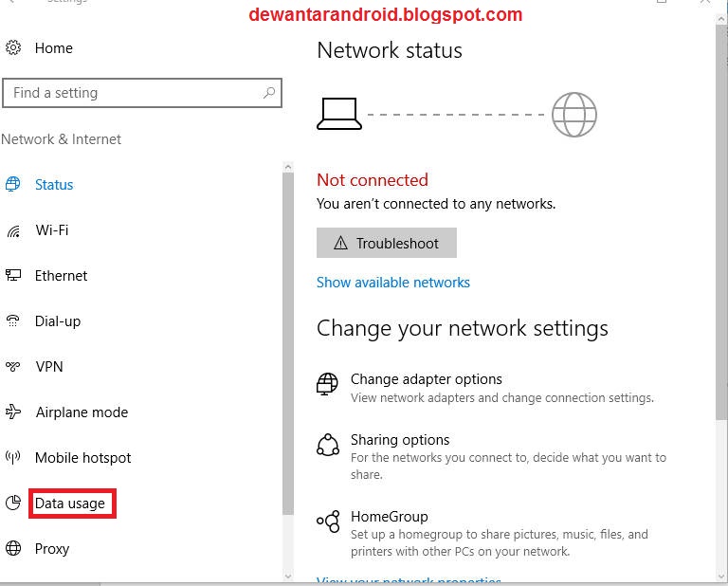The height and width of the screenshot is (586, 728).
Task: Focus the Find a setting field
Action: (x=142, y=93)
